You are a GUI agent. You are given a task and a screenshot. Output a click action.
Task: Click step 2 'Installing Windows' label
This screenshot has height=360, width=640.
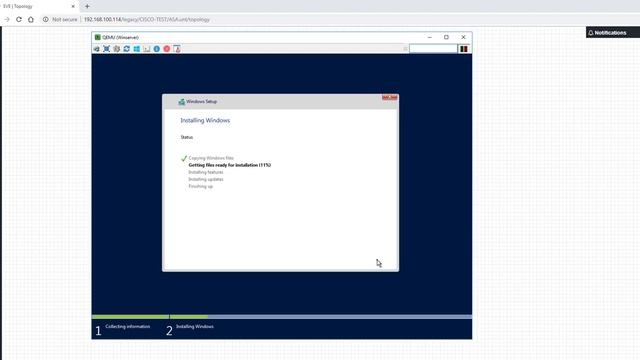pyautogui.click(x=195, y=327)
